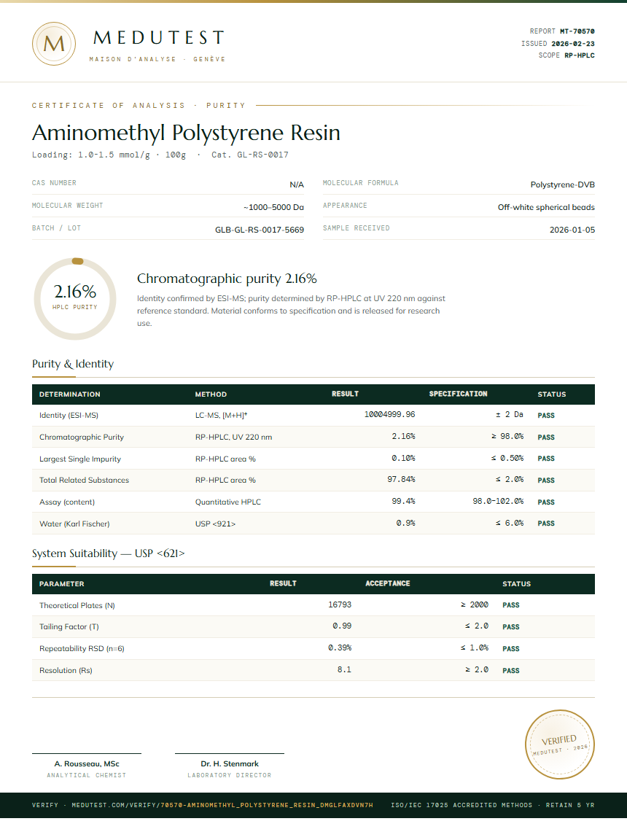Viewport: 627px width, 840px height.
Task: Click the LABORATORY DIRECTOR title
Action: 229,775
